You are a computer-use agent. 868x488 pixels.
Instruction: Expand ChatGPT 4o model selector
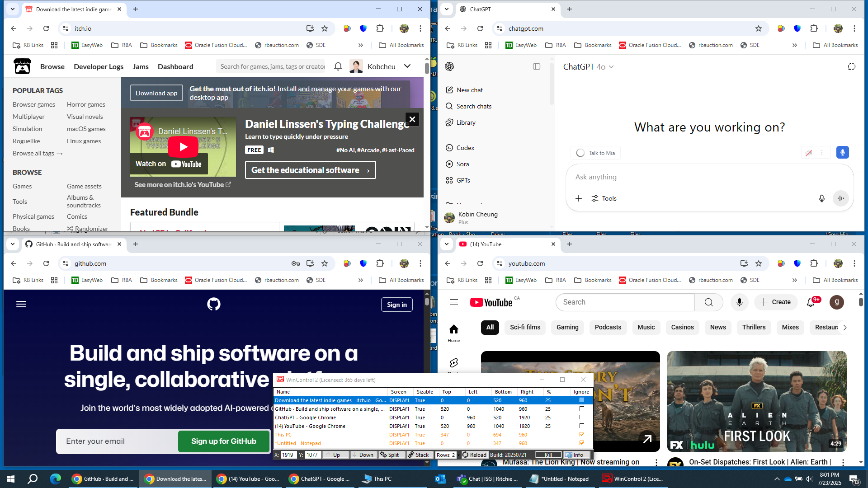coord(589,67)
